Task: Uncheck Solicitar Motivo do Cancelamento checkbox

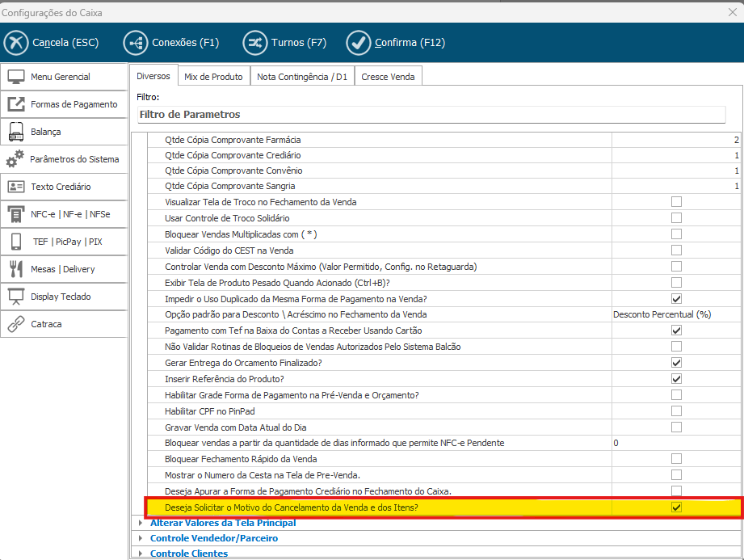Action: tap(676, 507)
